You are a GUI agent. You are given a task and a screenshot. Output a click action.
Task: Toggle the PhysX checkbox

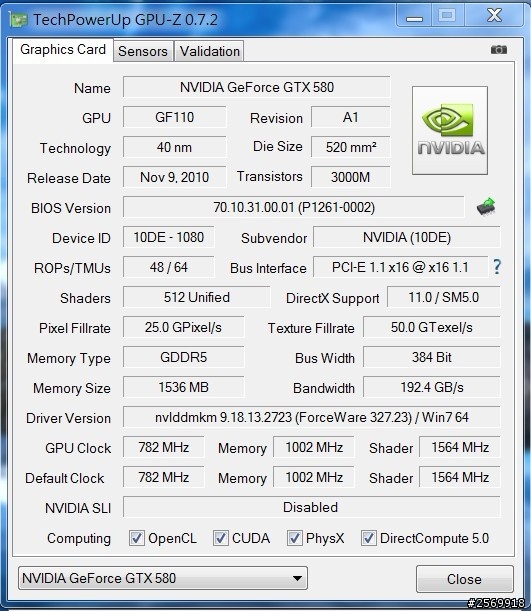coord(295,538)
